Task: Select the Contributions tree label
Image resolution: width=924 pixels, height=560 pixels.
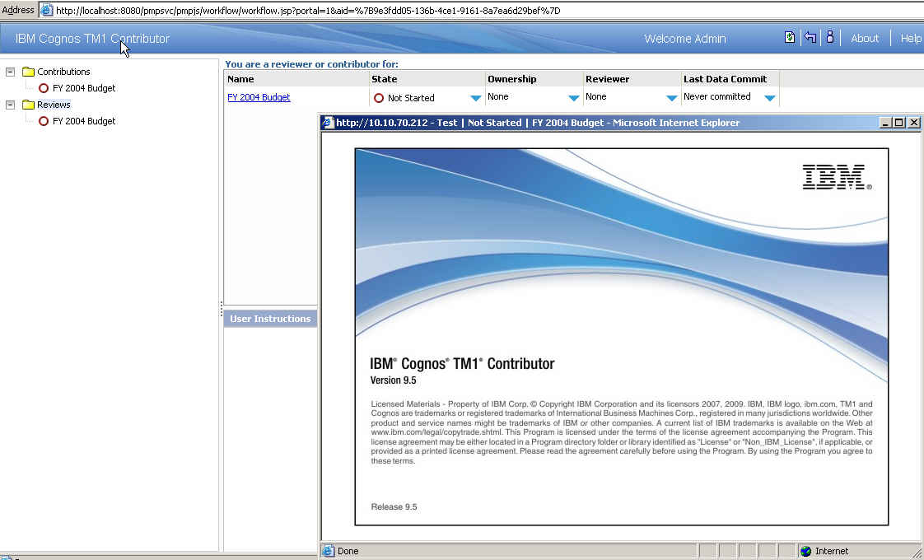Action: (x=63, y=72)
